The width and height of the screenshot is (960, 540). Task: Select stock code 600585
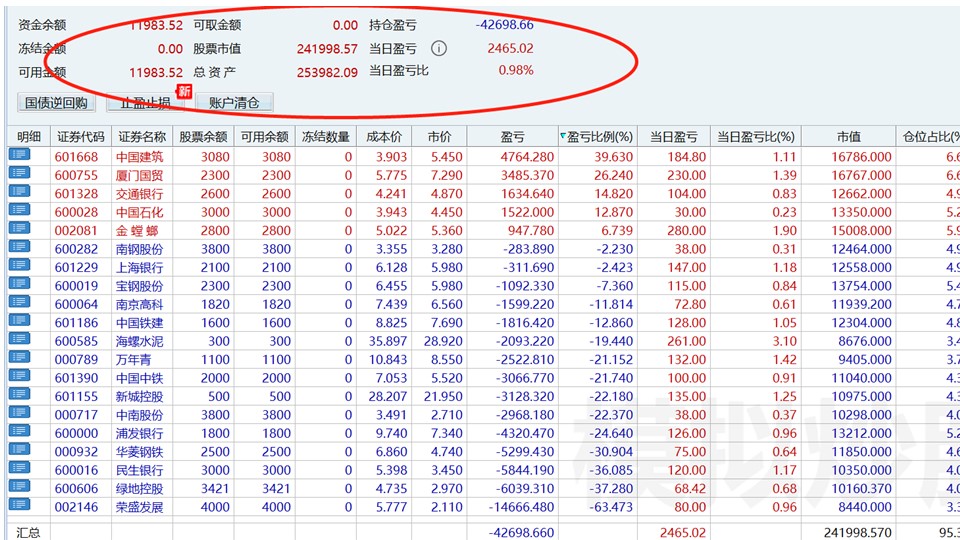point(76,341)
